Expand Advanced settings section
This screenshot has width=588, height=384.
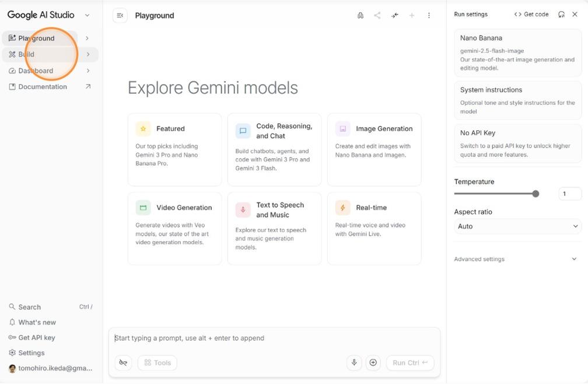[x=574, y=259]
